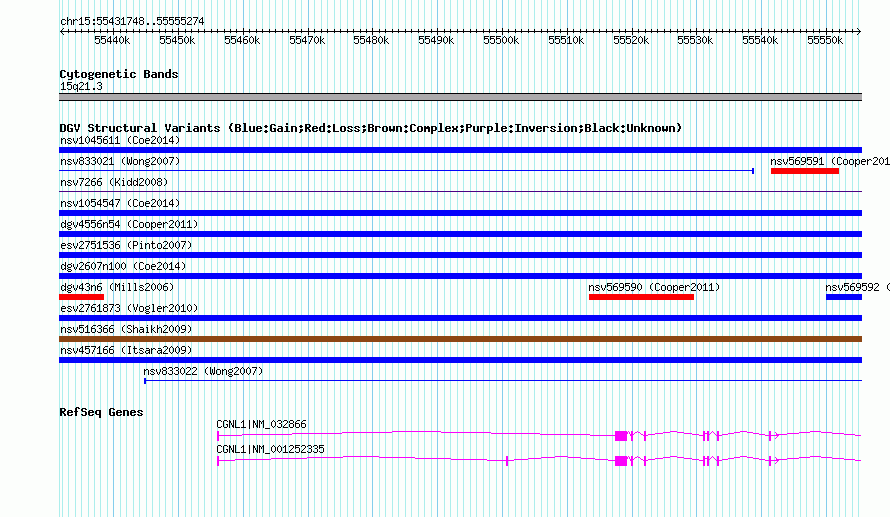Screen dimensions: 890x517
Task: Click the red nsv569590 loss variant bar
Action: click(641, 296)
